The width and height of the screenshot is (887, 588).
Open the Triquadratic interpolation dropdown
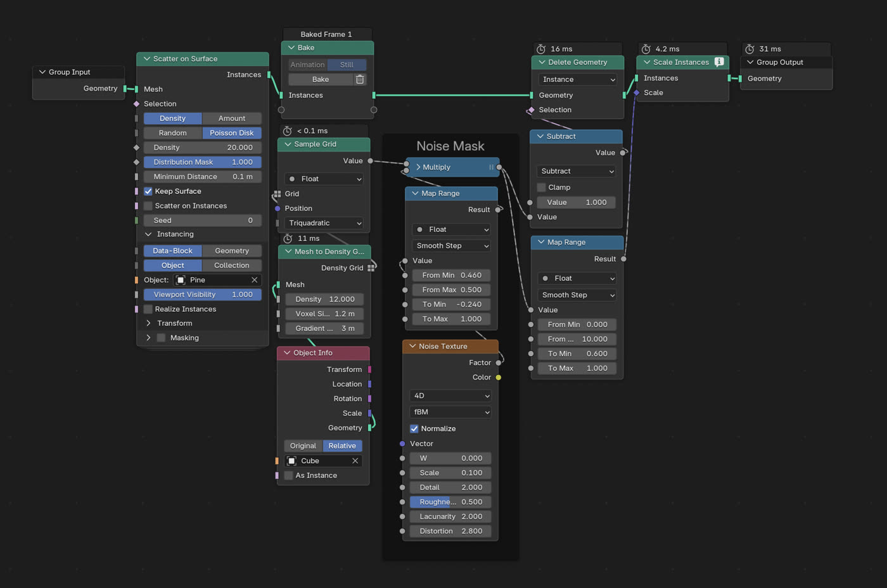[x=324, y=223]
